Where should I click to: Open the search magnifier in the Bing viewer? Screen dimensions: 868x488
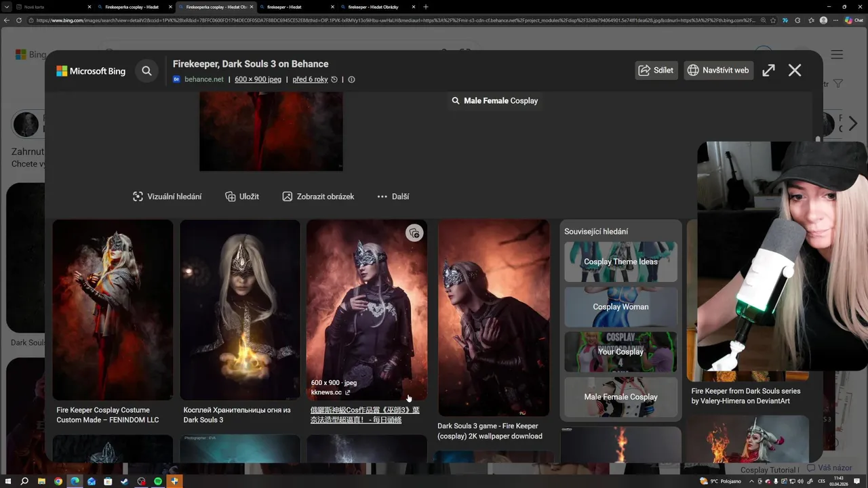146,70
